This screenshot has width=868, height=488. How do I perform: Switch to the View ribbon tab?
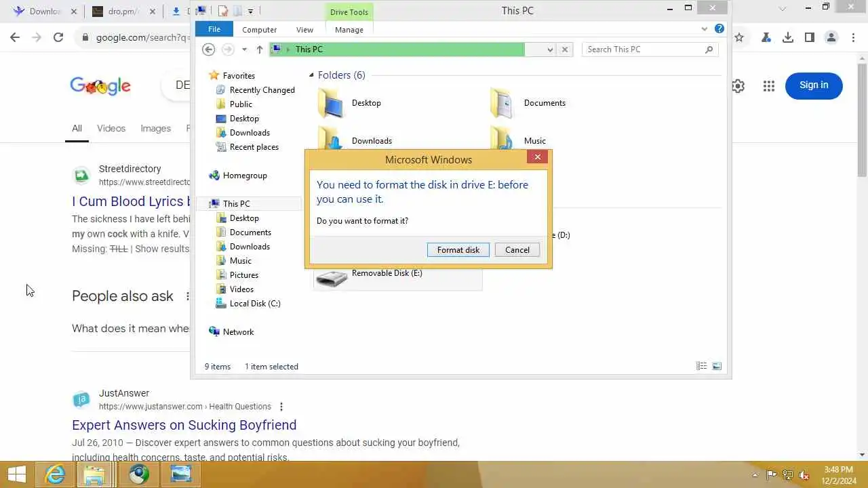(x=305, y=30)
